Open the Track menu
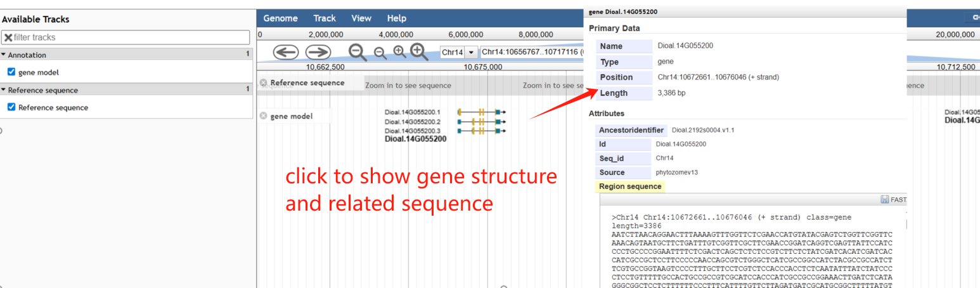980x288 pixels. (x=325, y=18)
